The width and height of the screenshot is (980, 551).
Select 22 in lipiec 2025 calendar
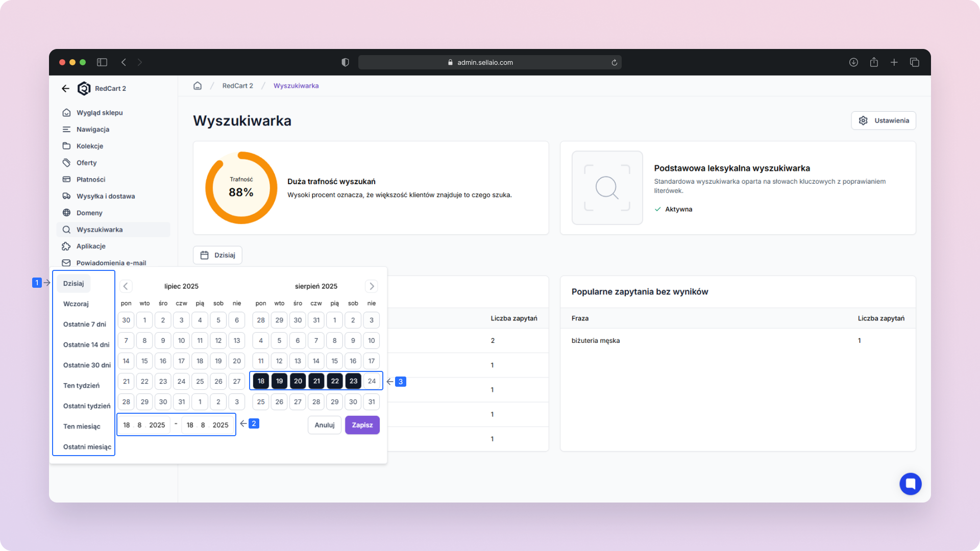click(144, 382)
